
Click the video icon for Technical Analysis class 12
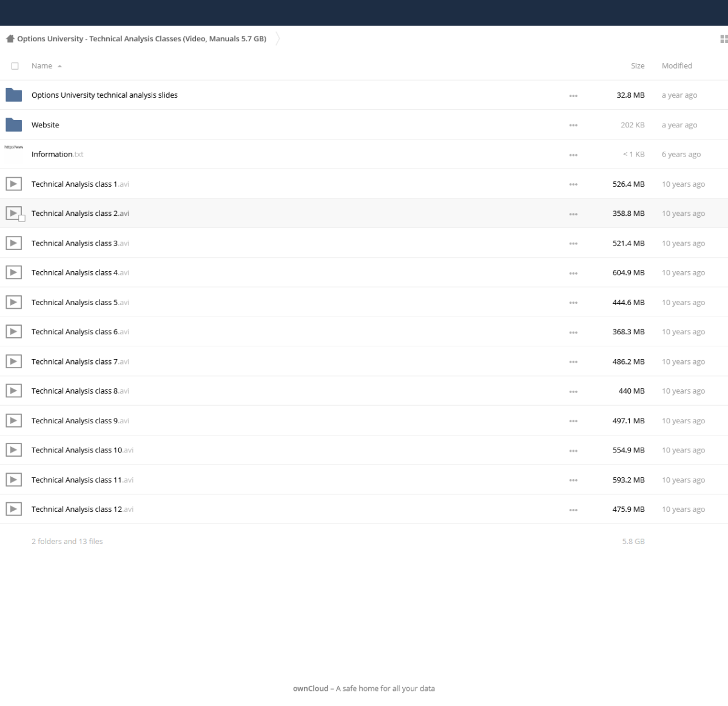[13, 509]
